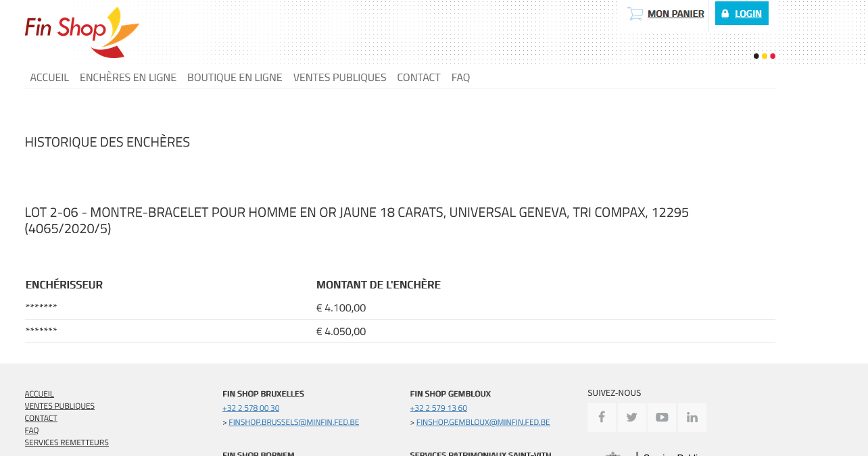Open Enchères en ligne menu item
The height and width of the screenshot is (456, 868).
click(x=128, y=77)
